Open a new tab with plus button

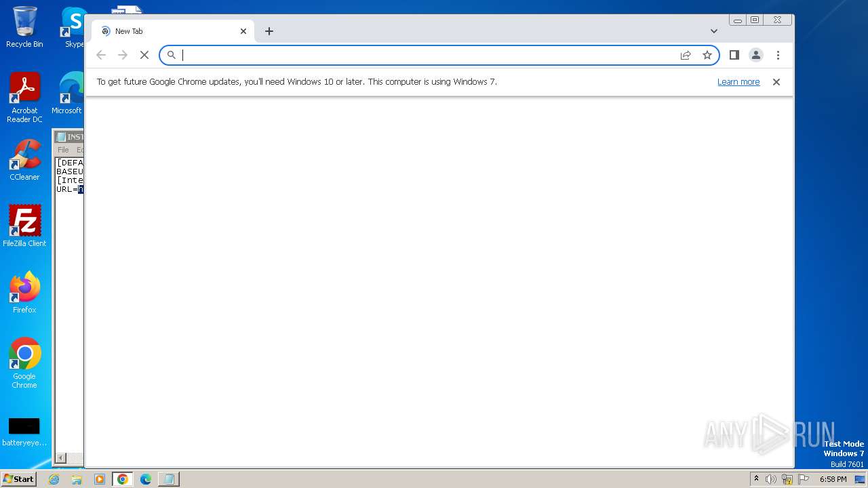(x=269, y=31)
